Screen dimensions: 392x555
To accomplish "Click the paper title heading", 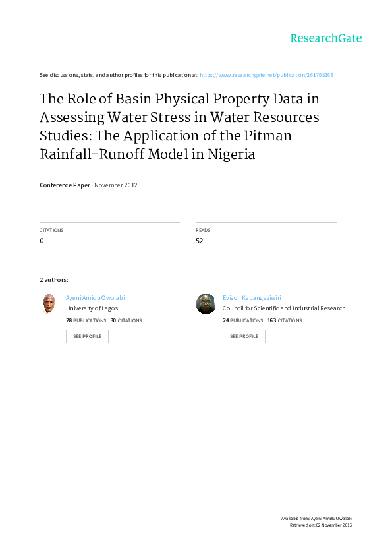I will 179,127.
